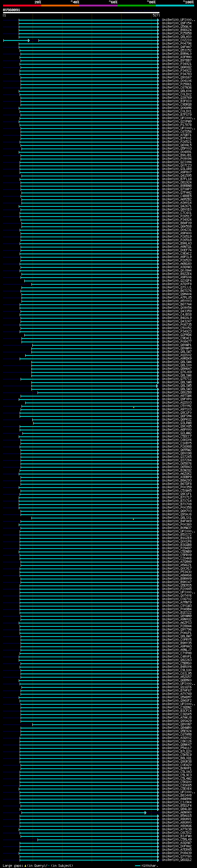197x868 pixels.
Task: Click the orange ~40% identity color swatch
Action: click(x=60, y=6)
